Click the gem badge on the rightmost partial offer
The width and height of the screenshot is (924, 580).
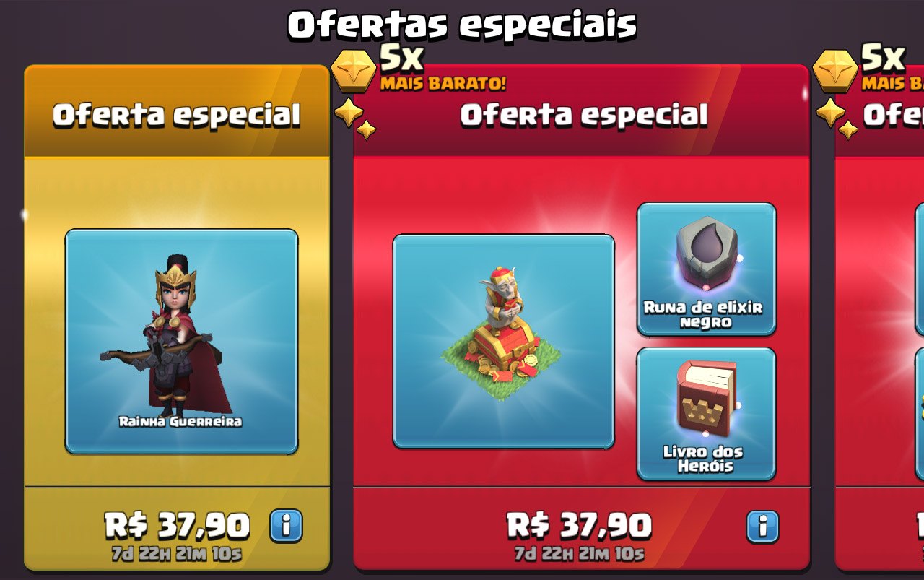(836, 71)
